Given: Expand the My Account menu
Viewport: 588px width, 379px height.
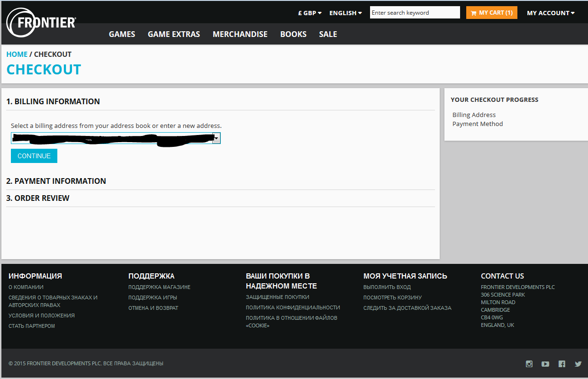Looking at the screenshot, I should [551, 13].
